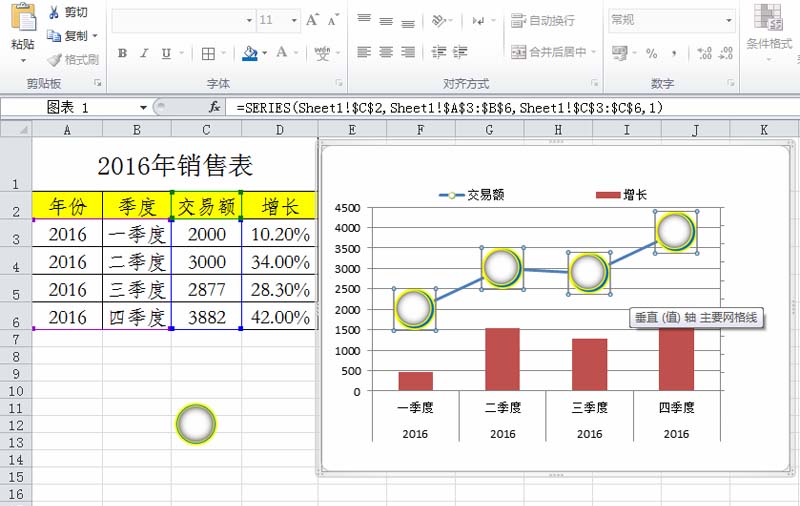800x506 pixels.
Task: Open the font size dropdown
Action: pyautogui.click(x=294, y=20)
